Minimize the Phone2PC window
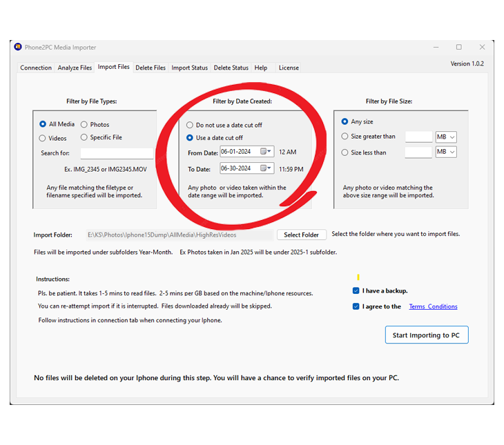 point(436,47)
